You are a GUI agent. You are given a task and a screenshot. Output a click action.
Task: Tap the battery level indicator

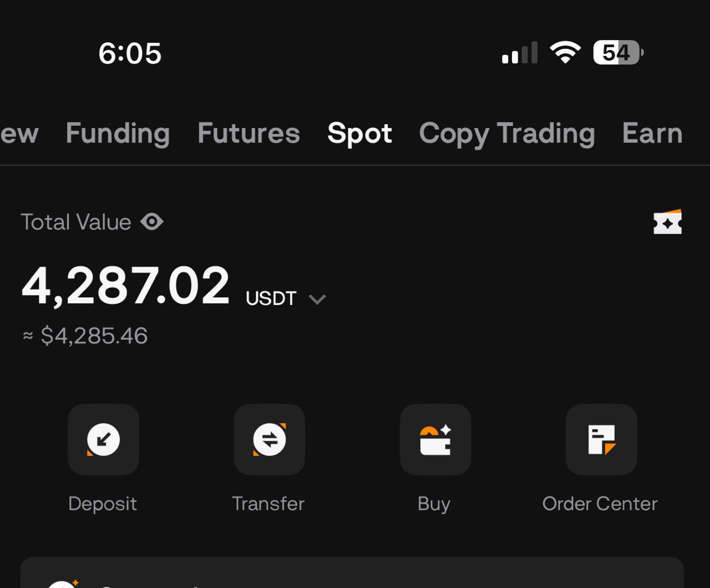tap(618, 53)
